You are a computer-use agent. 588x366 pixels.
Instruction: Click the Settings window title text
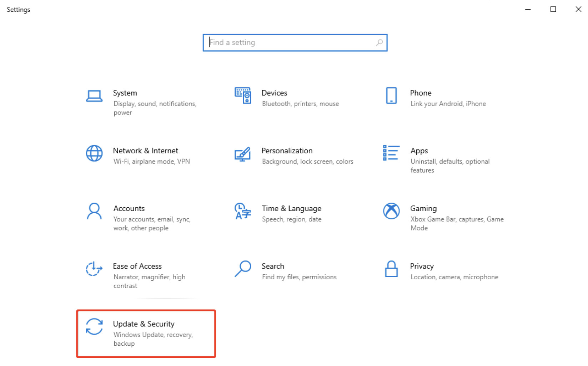pyautogui.click(x=19, y=10)
